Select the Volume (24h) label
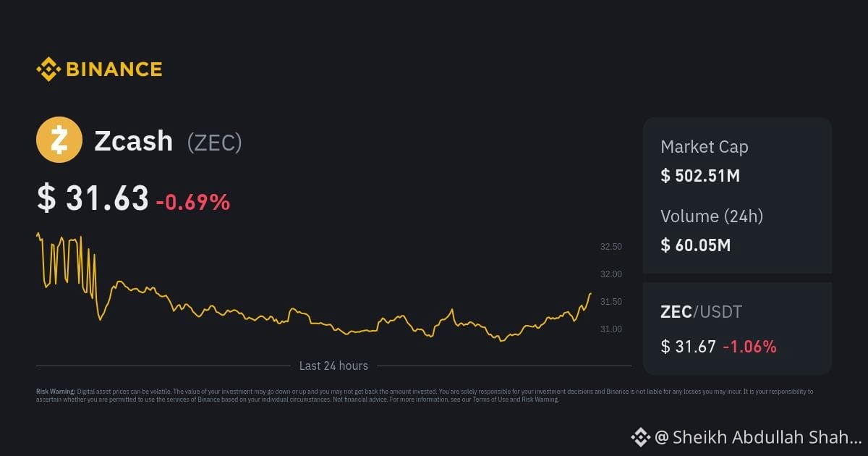This screenshot has height=456, width=868. tap(712, 216)
